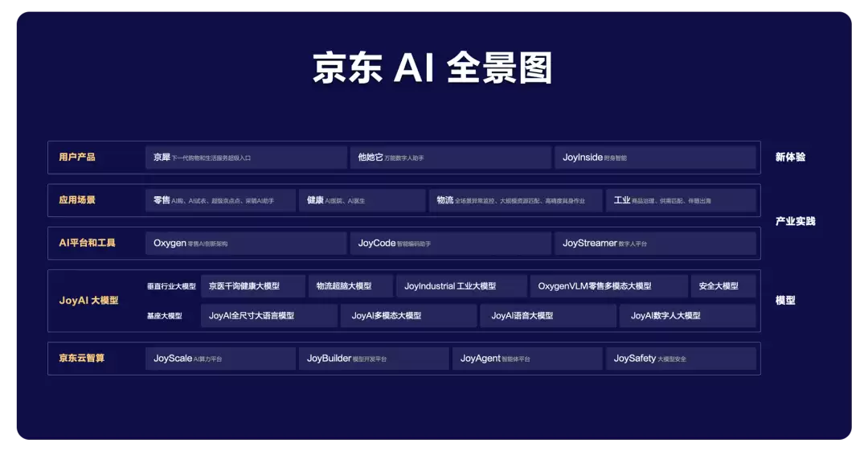Select the 基座大模型 sub-label

pyautogui.click(x=165, y=316)
